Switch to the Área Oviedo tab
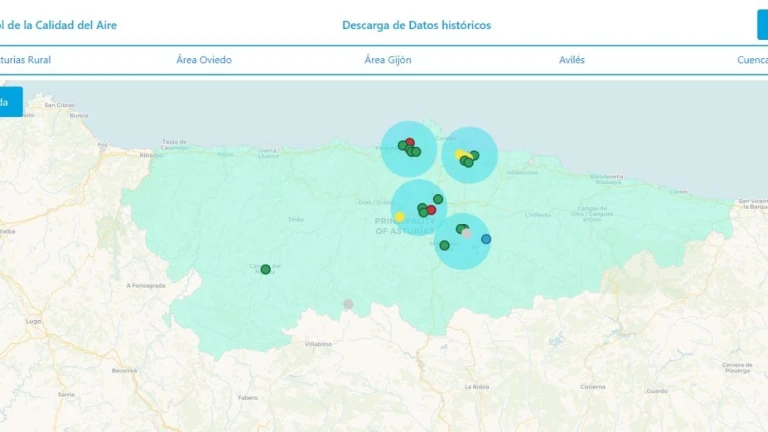This screenshot has height=432, width=768. 204,60
